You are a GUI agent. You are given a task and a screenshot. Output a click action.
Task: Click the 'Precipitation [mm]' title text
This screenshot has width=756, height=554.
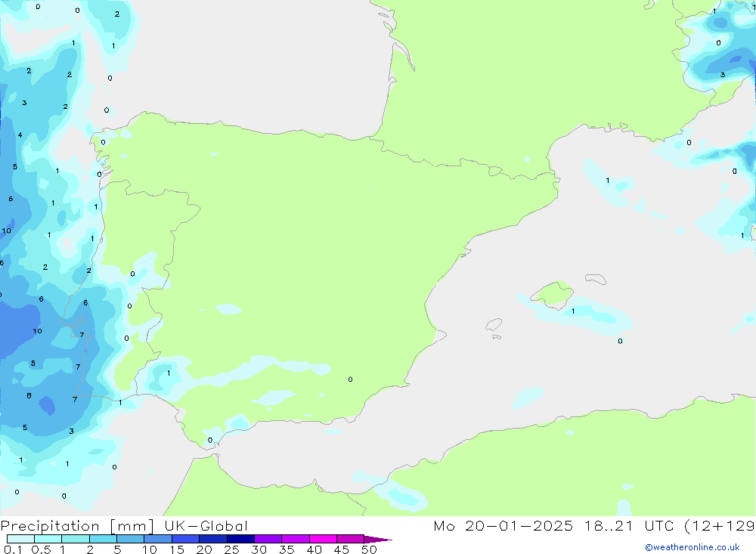77,526
